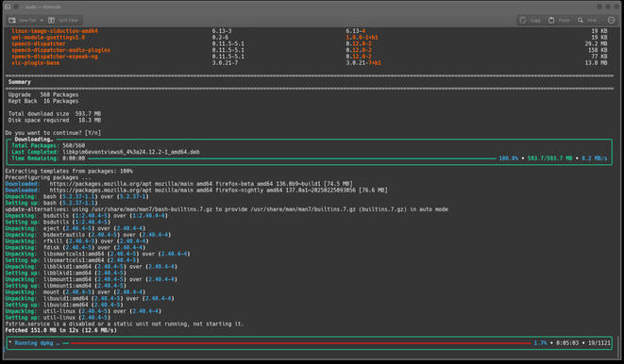Click the green Downloading progress bar
The height and width of the screenshot is (364, 624).
pos(292,158)
